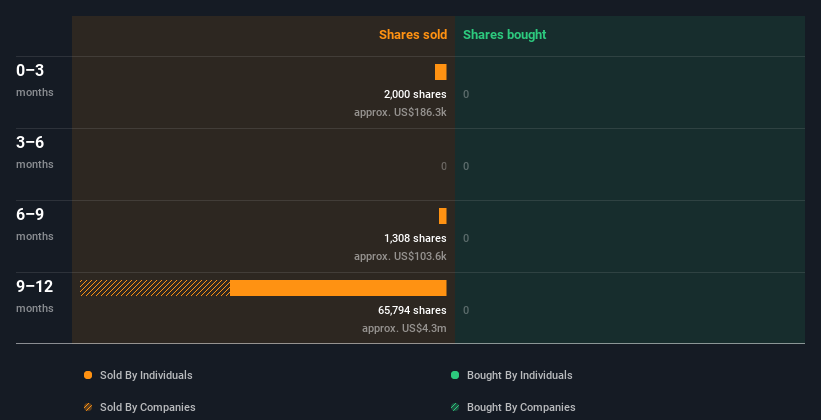821x420 pixels.
Task: Click the 9–12 row label
Action: point(35,286)
